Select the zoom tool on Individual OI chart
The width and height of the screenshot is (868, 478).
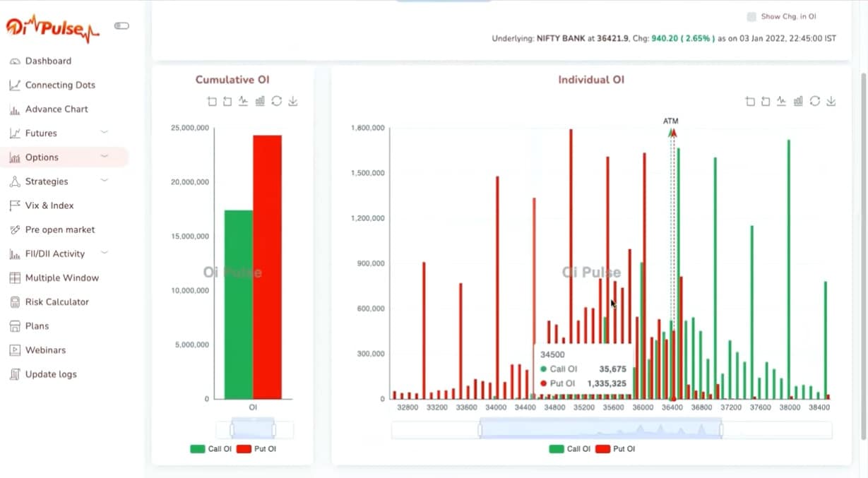750,101
